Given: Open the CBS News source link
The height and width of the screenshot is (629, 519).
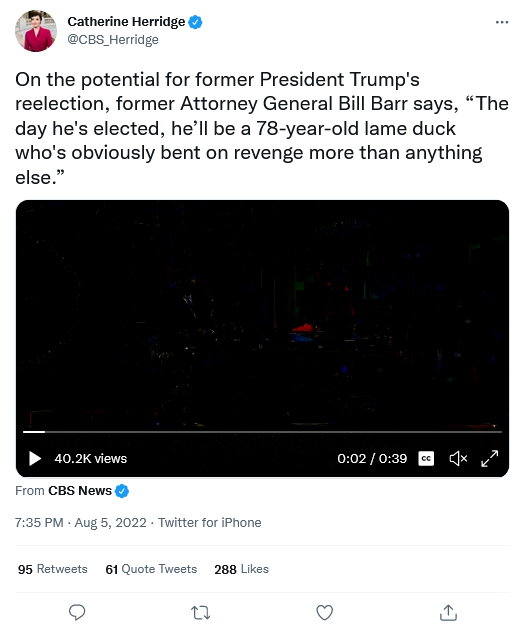Looking at the screenshot, I should pos(80,491).
